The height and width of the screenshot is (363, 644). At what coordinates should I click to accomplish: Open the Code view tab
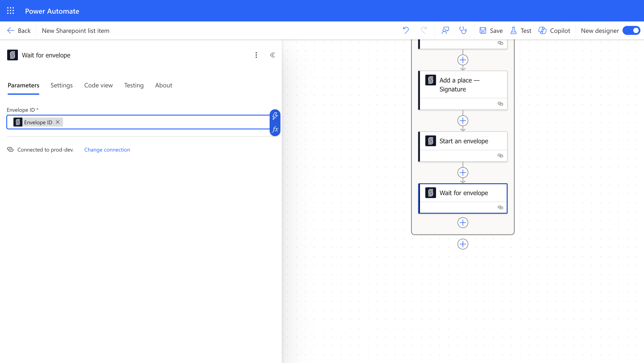click(98, 85)
